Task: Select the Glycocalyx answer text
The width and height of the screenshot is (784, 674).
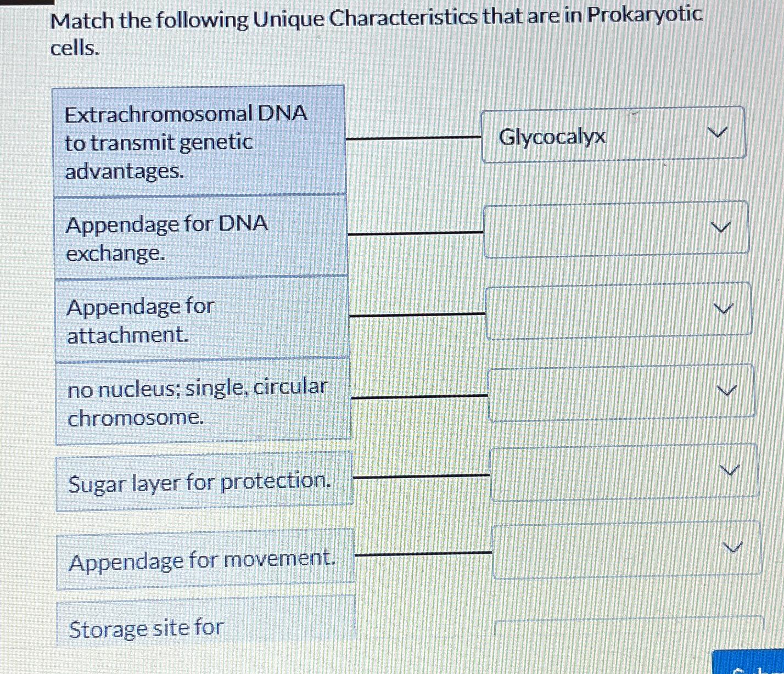Action: [x=552, y=137]
